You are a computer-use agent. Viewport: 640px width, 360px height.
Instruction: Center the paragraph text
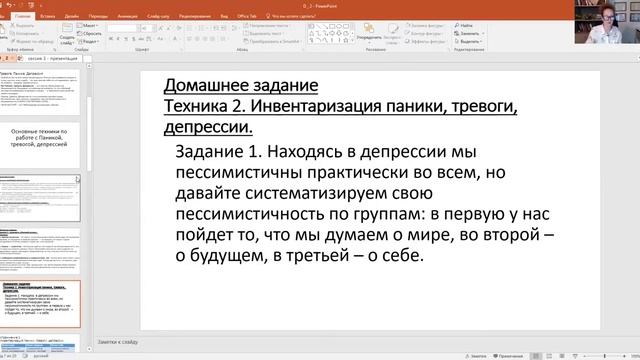tap(197, 39)
